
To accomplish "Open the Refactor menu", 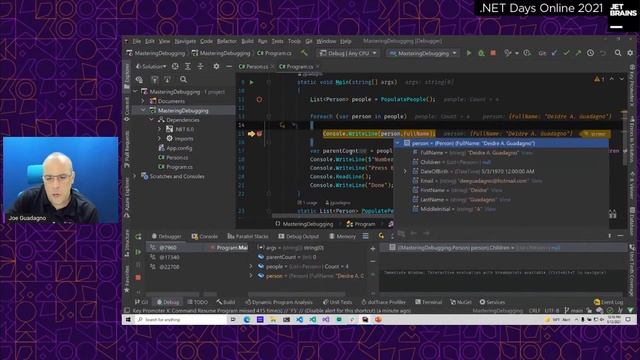I will click(227, 41).
